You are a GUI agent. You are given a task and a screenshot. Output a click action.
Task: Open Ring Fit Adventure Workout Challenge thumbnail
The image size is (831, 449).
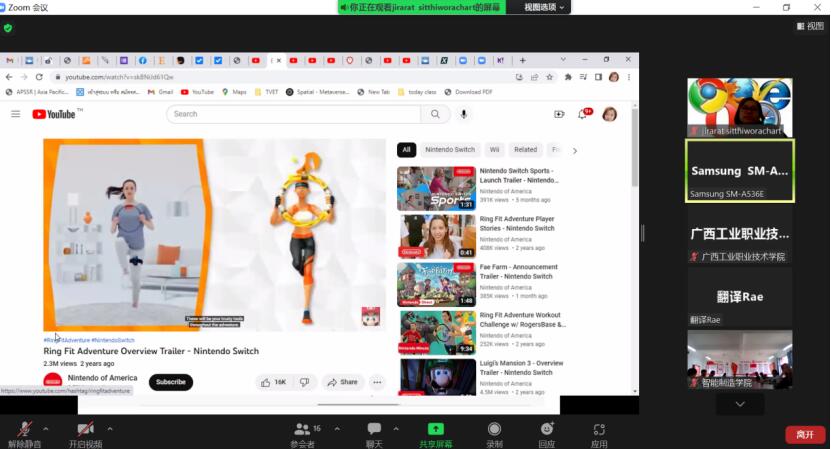[x=437, y=333]
